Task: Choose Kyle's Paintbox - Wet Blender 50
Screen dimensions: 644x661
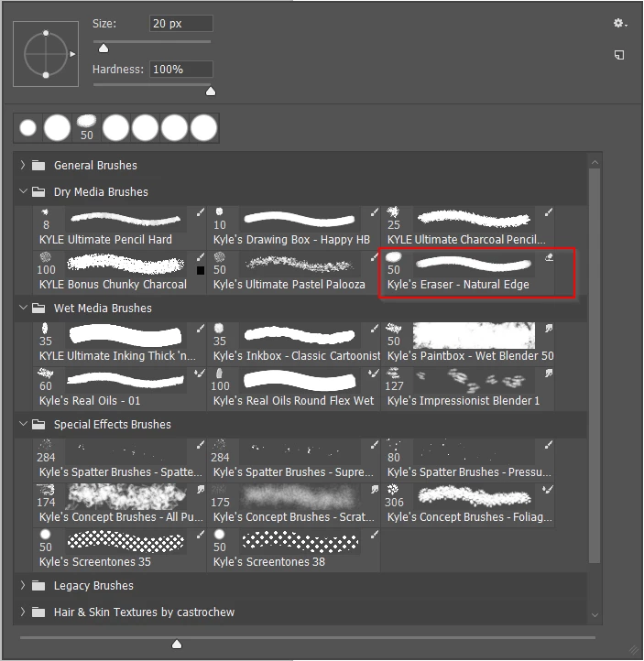Action: [468, 343]
